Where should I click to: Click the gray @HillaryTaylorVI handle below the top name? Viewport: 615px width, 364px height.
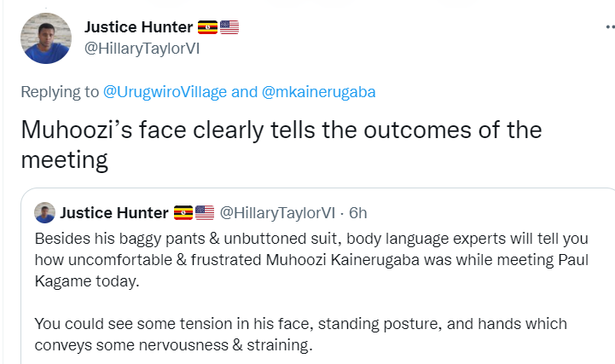[x=142, y=47]
